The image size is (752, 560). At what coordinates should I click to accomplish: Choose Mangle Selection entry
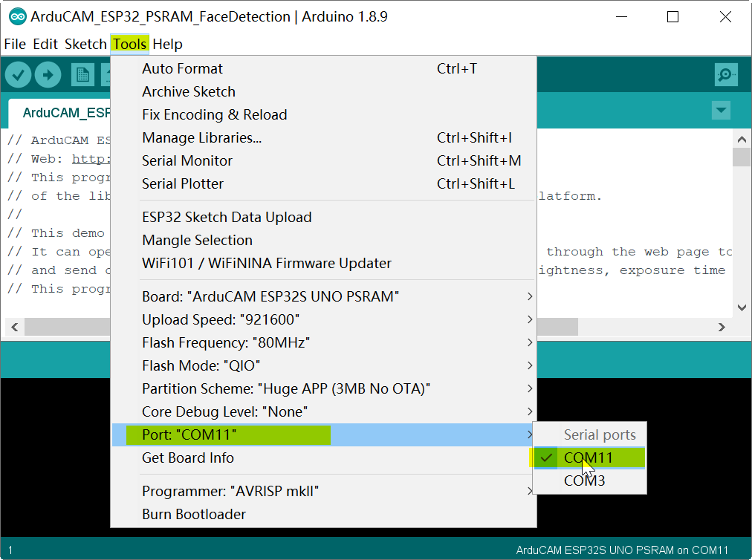[324, 240]
